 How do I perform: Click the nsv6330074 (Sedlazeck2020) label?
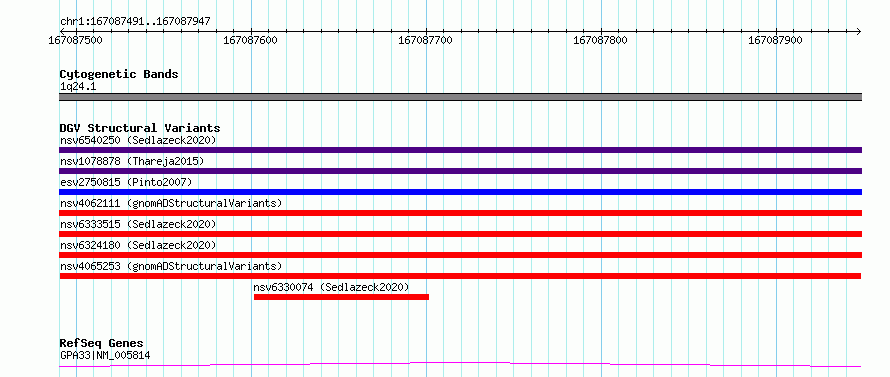coord(331,287)
